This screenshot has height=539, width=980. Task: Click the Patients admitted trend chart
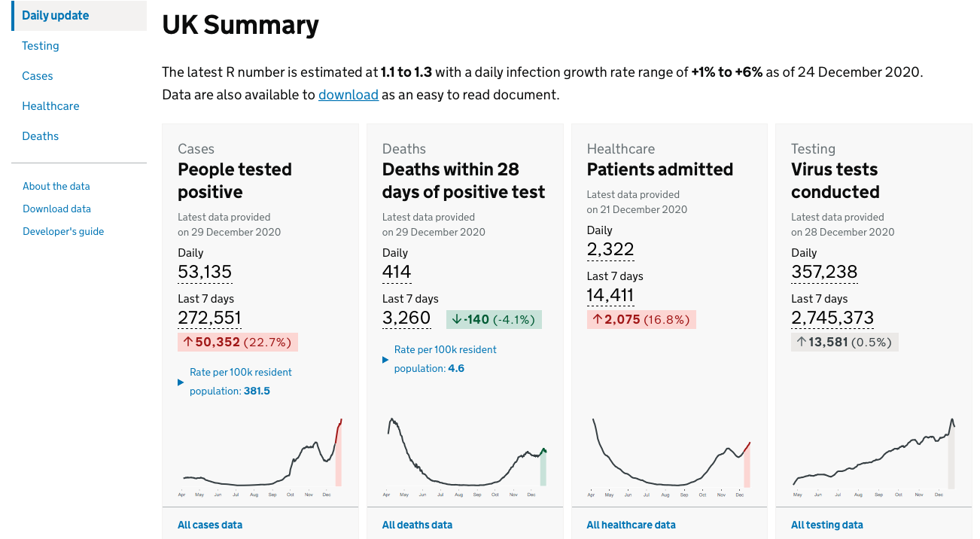tap(670, 456)
